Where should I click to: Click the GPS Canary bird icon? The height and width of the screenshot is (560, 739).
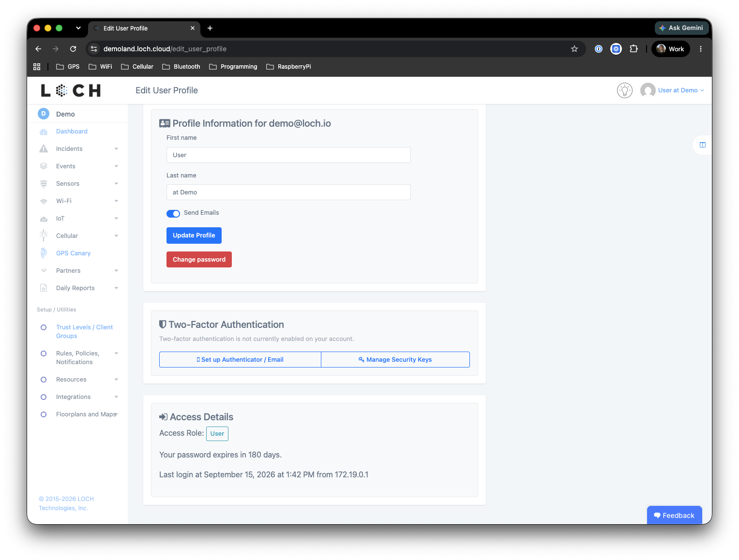44,253
